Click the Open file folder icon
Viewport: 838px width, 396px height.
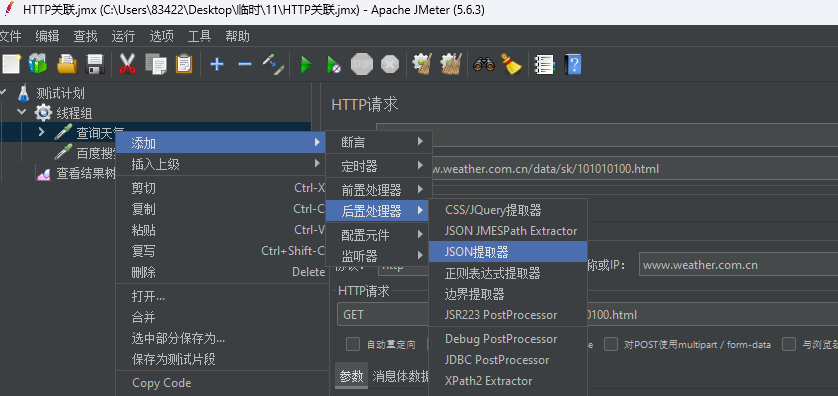pyautogui.click(x=67, y=65)
